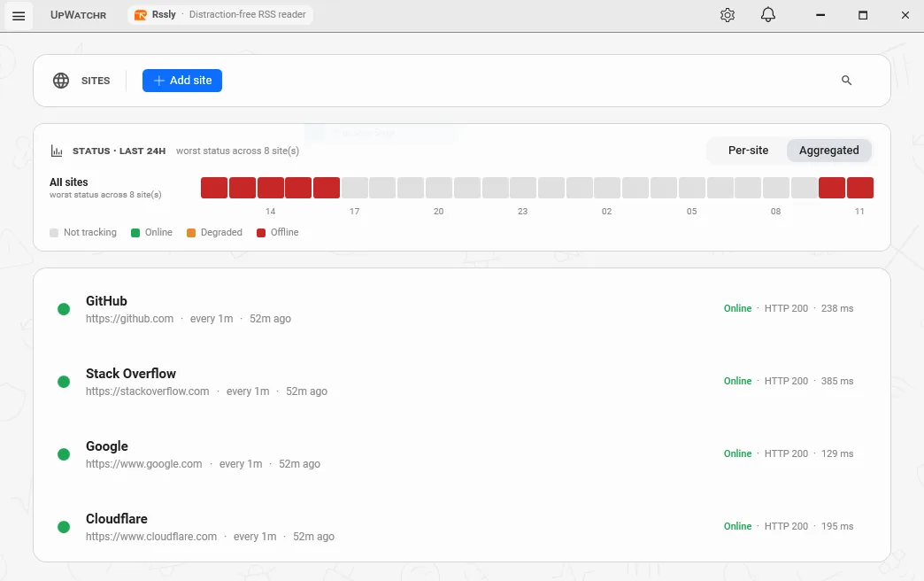Click the Online legend green swatch
The image size is (924, 581).
tap(135, 233)
